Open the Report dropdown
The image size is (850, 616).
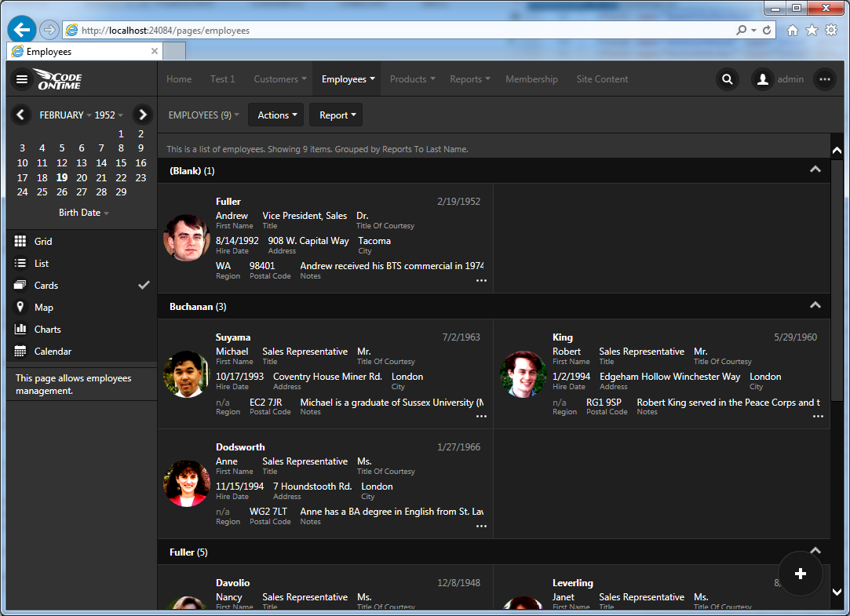point(337,115)
